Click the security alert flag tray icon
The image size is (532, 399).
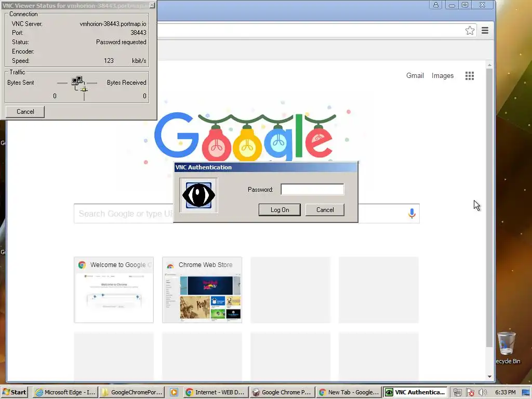[470, 393]
